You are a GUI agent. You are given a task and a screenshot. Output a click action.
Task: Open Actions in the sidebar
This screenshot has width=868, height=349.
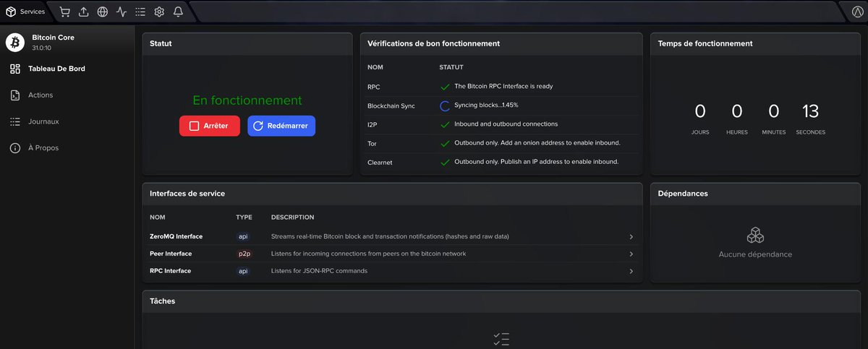[x=41, y=95]
